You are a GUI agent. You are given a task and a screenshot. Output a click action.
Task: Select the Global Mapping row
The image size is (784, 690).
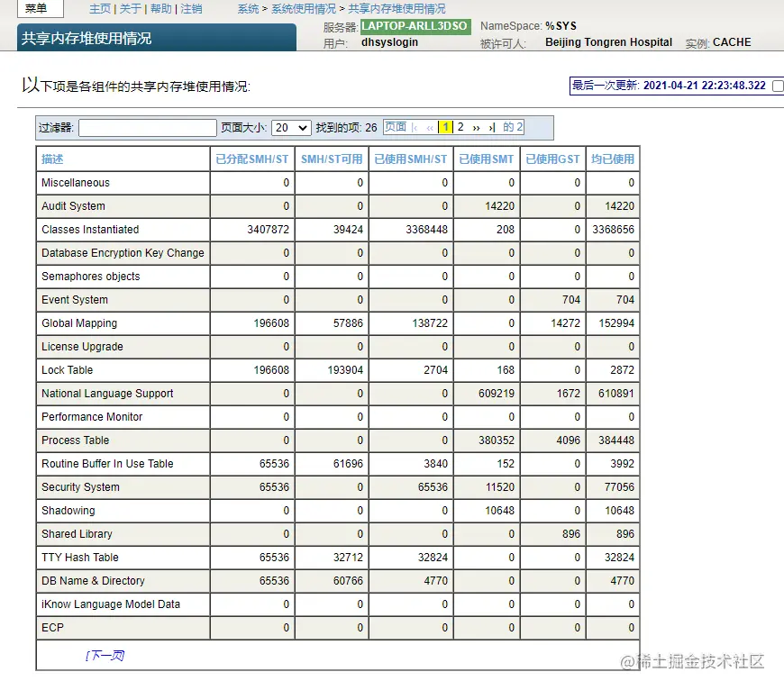pos(338,323)
